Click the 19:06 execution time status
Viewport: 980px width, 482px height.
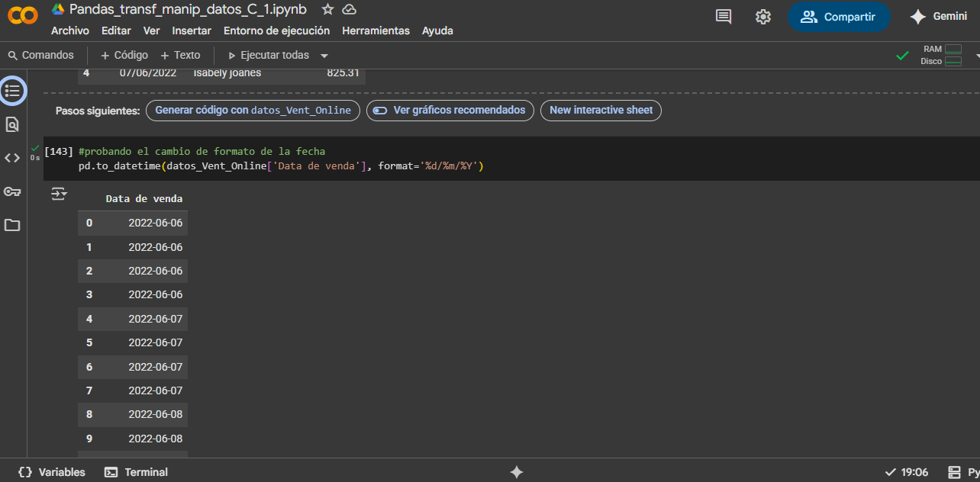[907, 472]
